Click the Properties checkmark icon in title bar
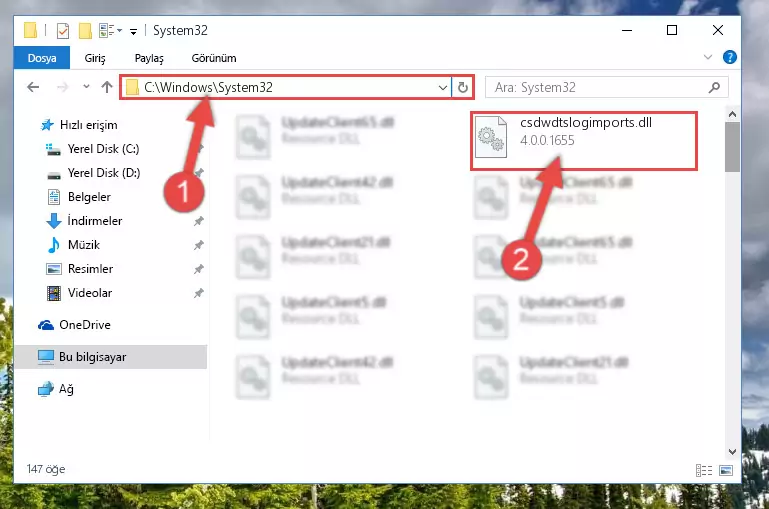This screenshot has height=509, width=769. tap(63, 31)
